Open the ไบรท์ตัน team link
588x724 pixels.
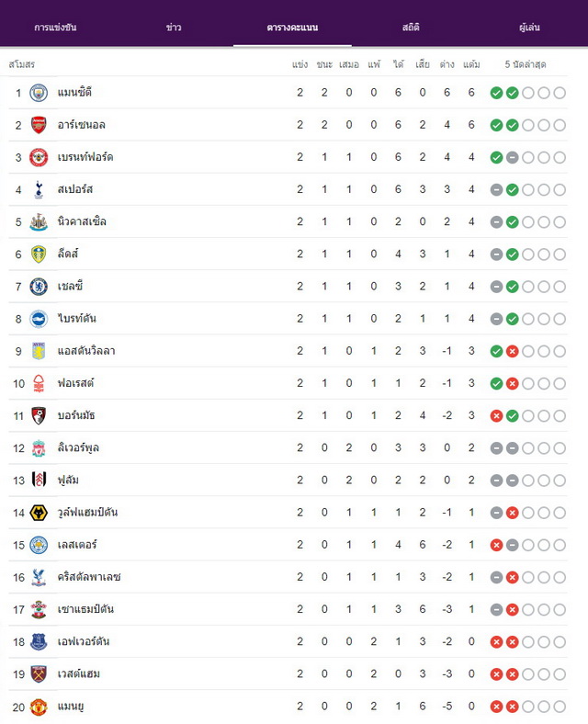coord(77,319)
